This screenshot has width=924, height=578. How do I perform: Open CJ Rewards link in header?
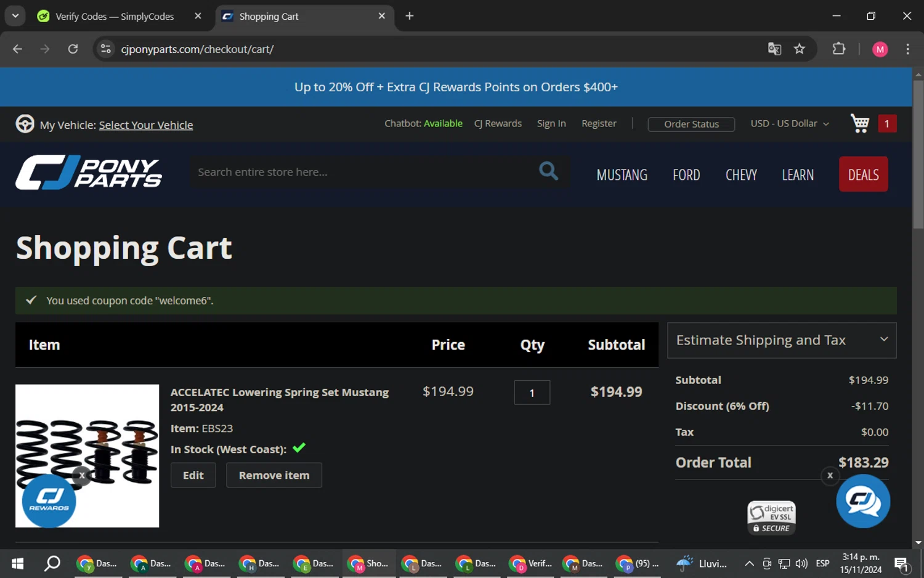[498, 123]
